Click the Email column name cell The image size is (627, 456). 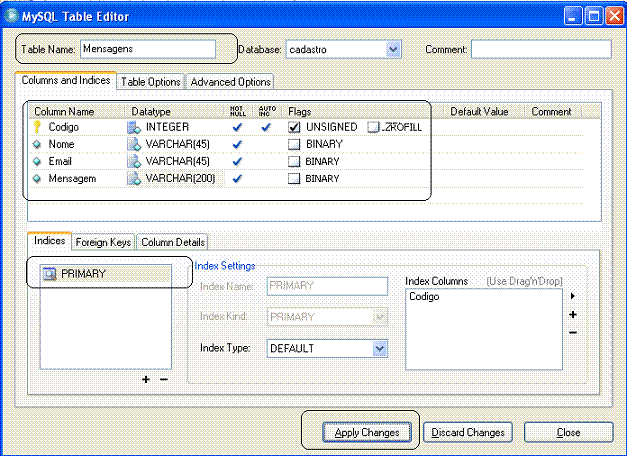point(60,161)
